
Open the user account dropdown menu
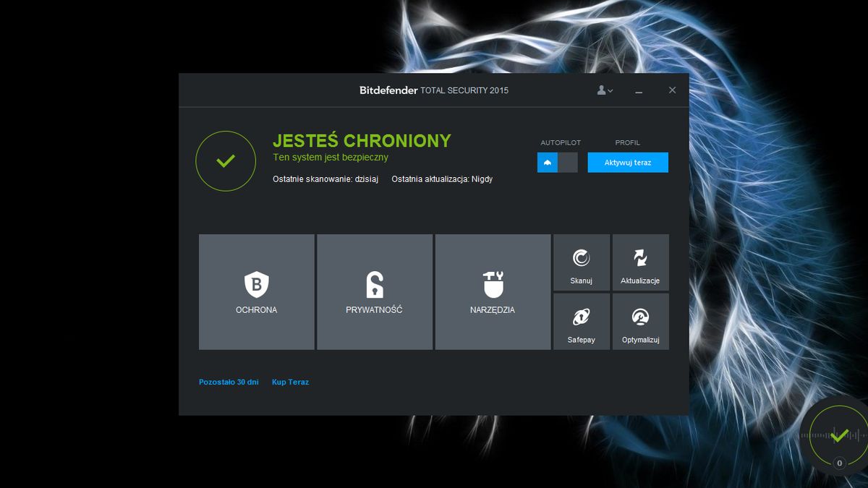[605, 90]
